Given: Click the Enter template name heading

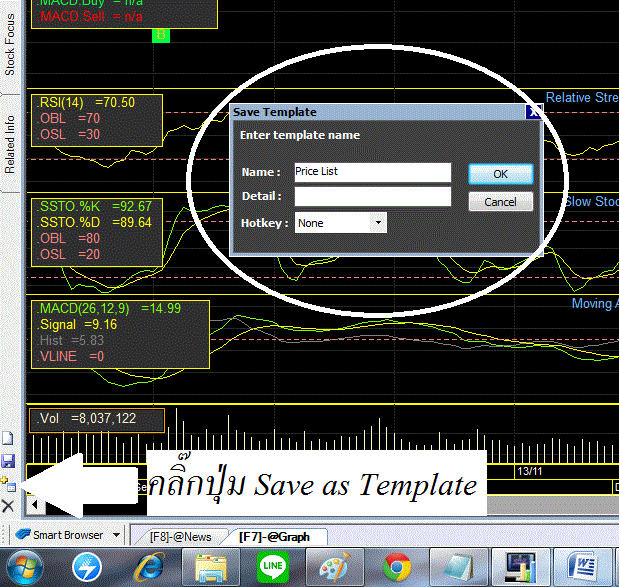Looking at the screenshot, I should [300, 135].
